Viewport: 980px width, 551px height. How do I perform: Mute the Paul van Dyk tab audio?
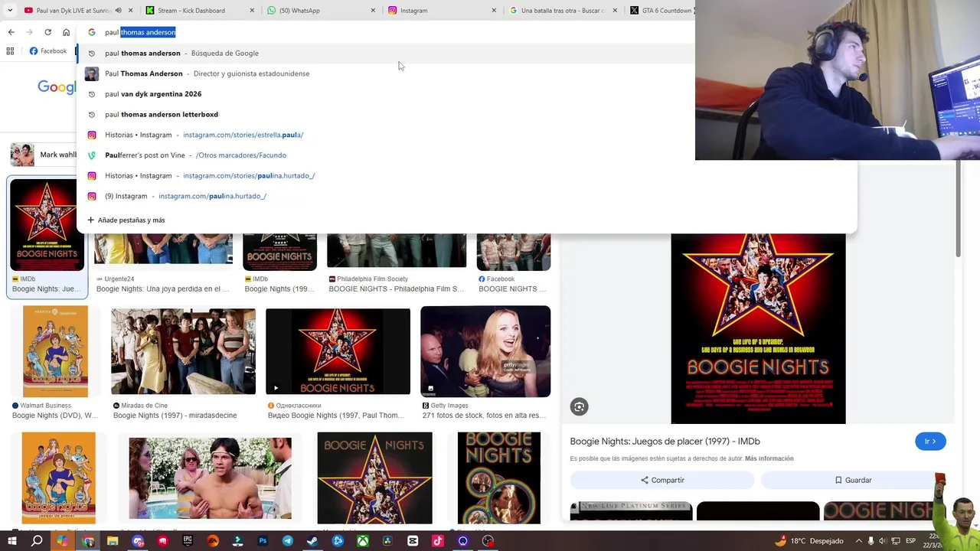coord(118,11)
